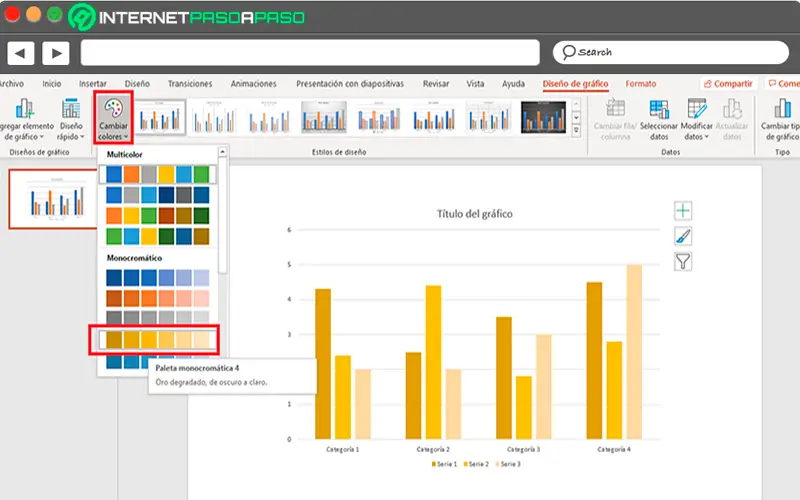Switch to the Formato tab
The image size is (800, 500).
[x=640, y=84]
